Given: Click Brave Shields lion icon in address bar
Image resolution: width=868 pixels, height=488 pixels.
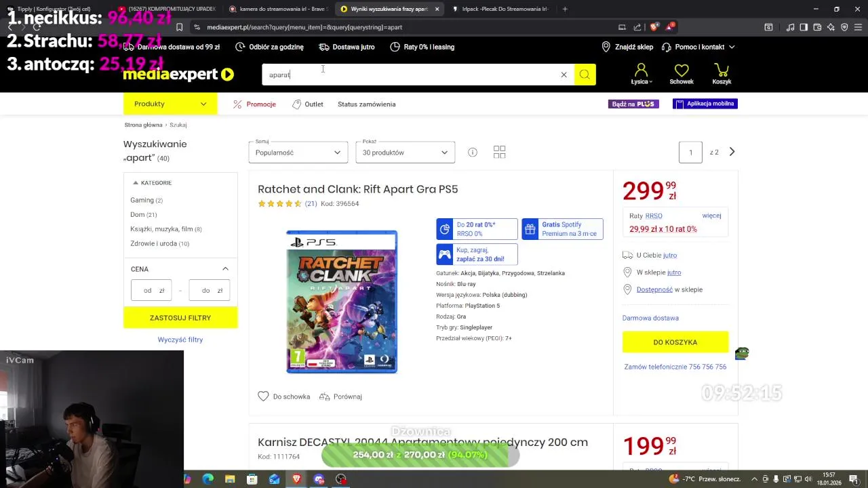Looking at the screenshot, I should click(x=654, y=27).
